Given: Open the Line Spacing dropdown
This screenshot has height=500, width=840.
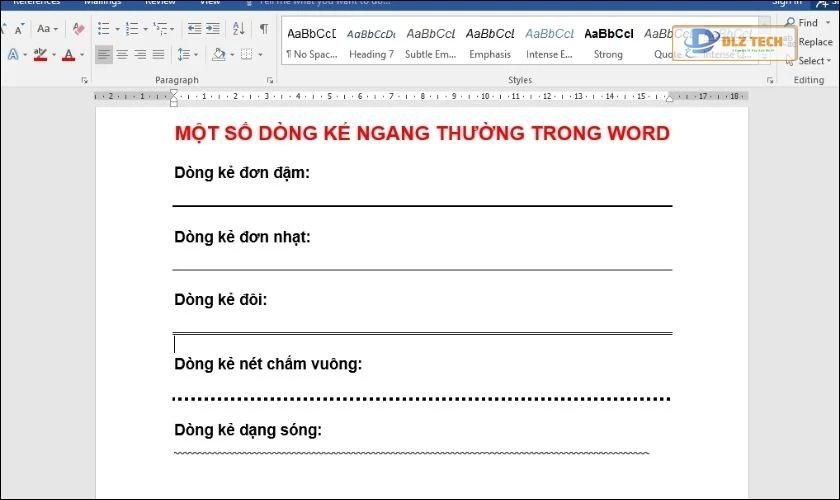Looking at the screenshot, I should tap(187, 54).
